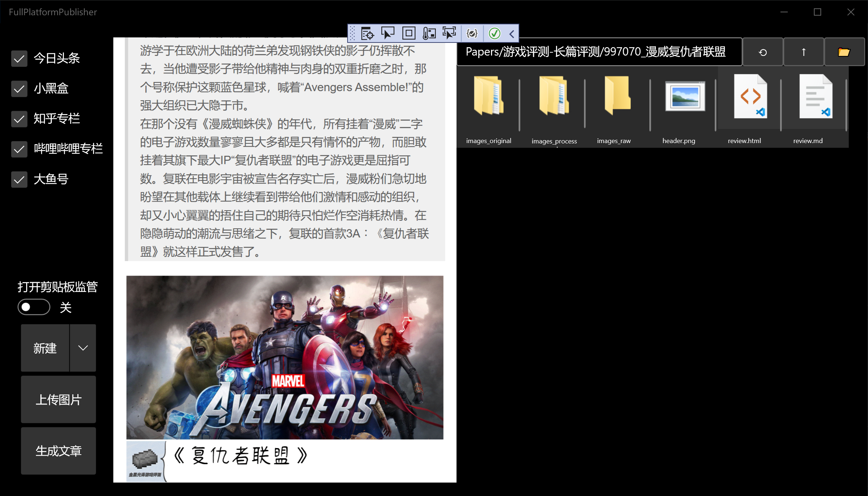Uncheck the 知乎专栏 checkbox

click(x=19, y=119)
